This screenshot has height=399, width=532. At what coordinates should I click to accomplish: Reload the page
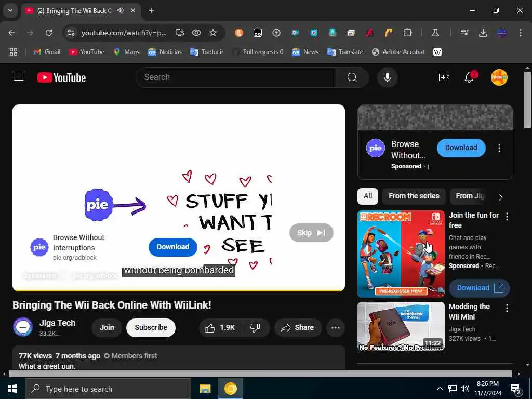click(49, 33)
